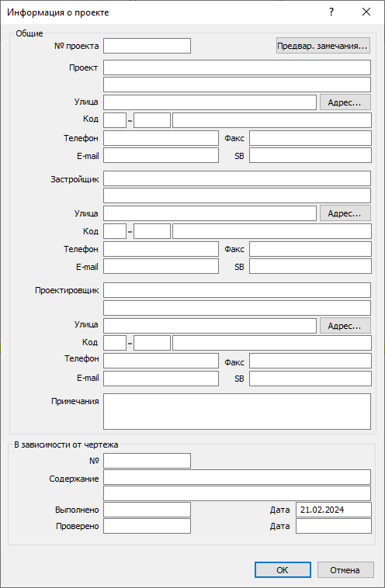Focus the first Проектировщик name field

click(238, 290)
